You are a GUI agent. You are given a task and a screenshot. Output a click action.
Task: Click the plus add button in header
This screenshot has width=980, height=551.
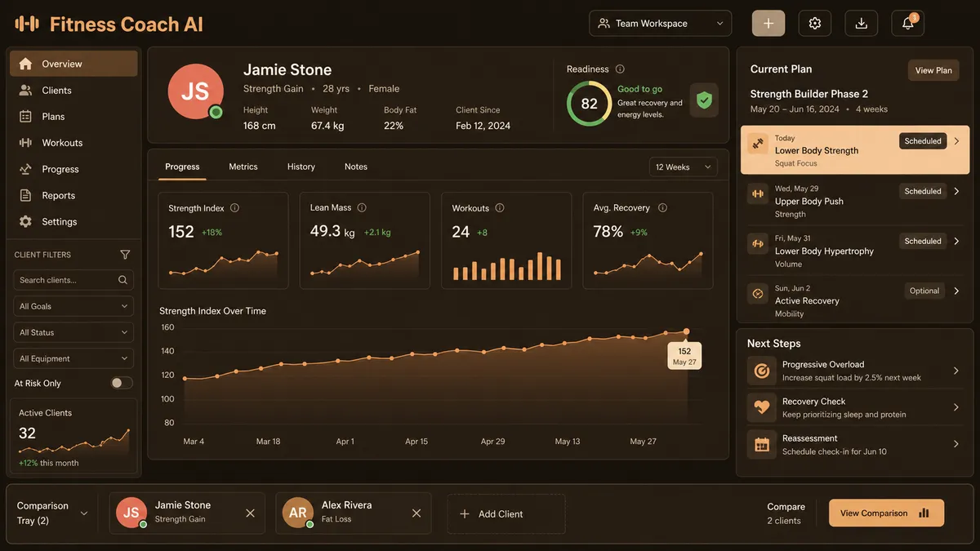coord(768,24)
